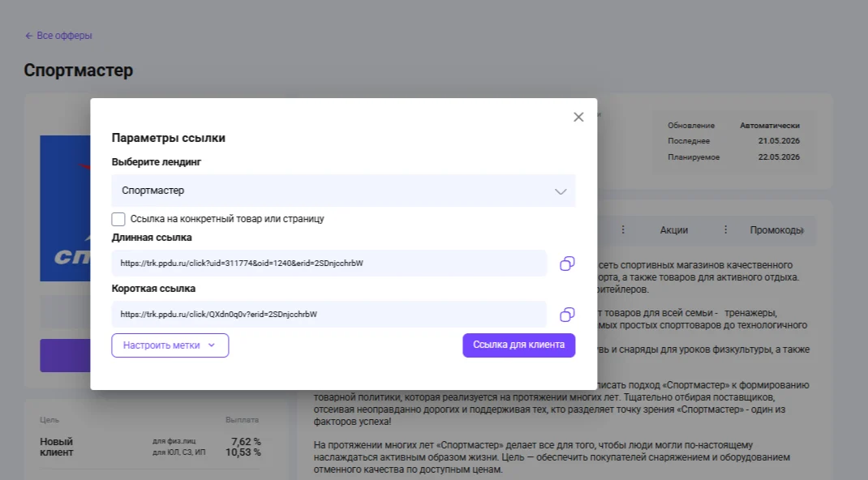This screenshot has height=480, width=868.
Task: Expand landing list via dropdown chevron
Action: (561, 191)
